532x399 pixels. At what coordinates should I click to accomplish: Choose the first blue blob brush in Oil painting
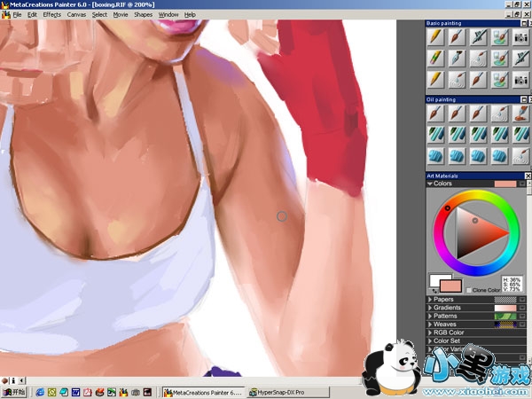pos(435,155)
